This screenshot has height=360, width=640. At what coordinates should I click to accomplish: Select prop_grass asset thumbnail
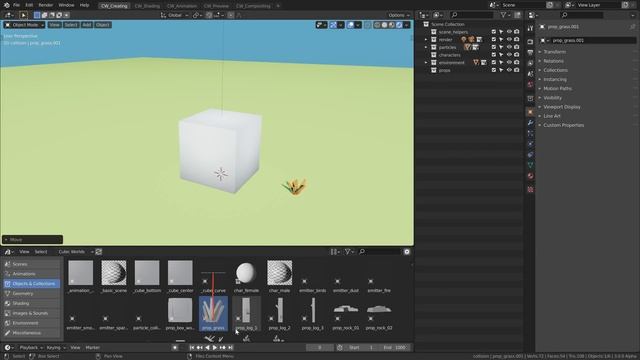tap(213, 313)
